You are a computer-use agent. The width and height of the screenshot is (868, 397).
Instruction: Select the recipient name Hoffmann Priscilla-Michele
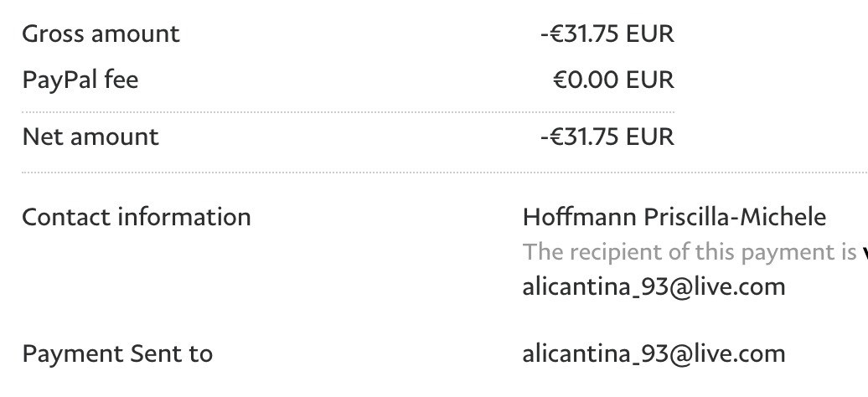click(674, 218)
